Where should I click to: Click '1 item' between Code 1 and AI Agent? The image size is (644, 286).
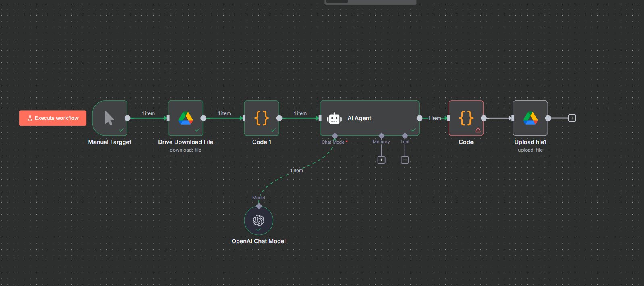pyautogui.click(x=300, y=113)
